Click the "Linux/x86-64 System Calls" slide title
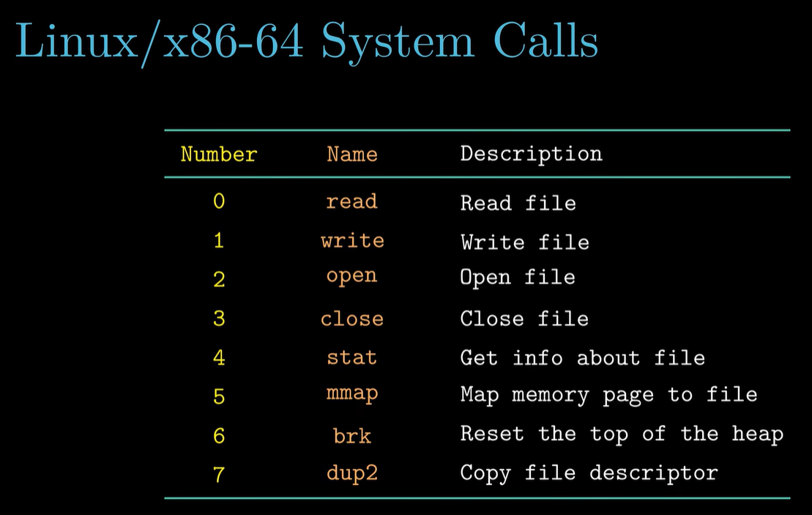The width and height of the screenshot is (812, 515). click(x=306, y=41)
